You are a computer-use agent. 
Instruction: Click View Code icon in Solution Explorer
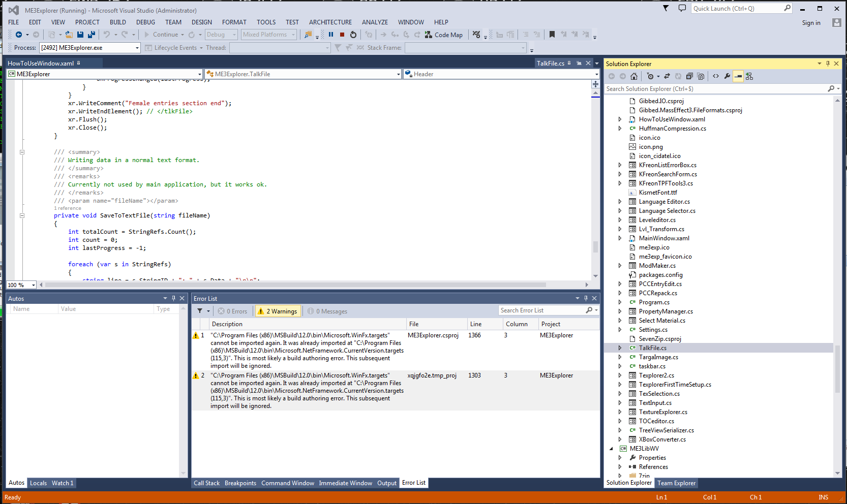click(716, 76)
